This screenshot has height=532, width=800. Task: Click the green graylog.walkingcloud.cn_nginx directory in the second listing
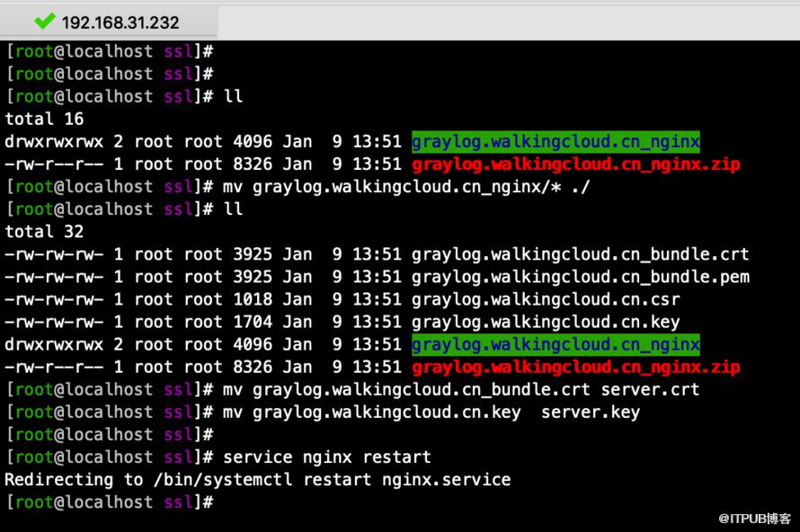tap(556, 344)
